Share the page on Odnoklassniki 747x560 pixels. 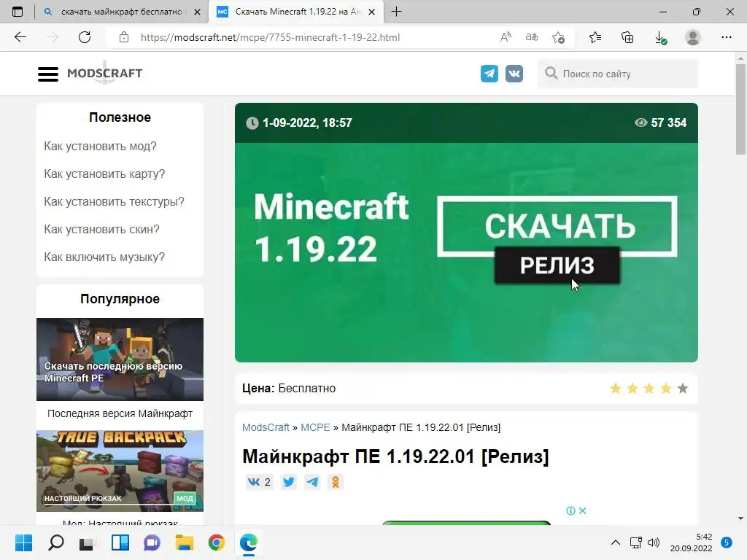[336, 482]
